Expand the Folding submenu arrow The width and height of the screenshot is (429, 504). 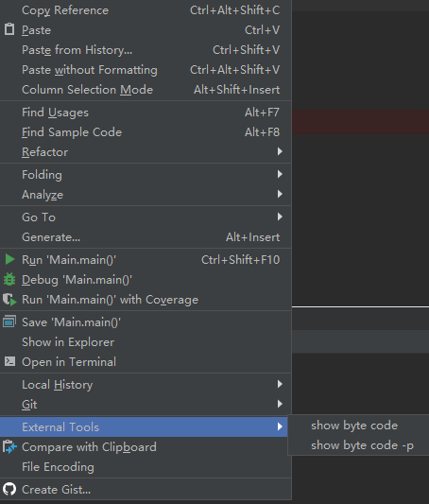(280, 174)
